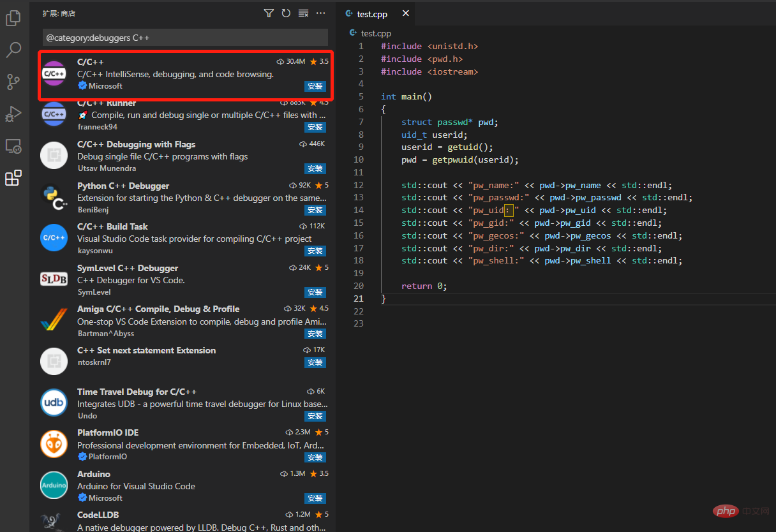Click test.cpp in the breadcrumb path
This screenshot has height=532, width=776.
click(375, 33)
